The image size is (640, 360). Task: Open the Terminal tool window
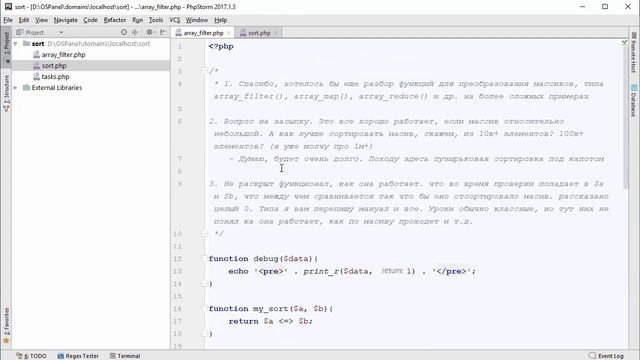[125, 356]
